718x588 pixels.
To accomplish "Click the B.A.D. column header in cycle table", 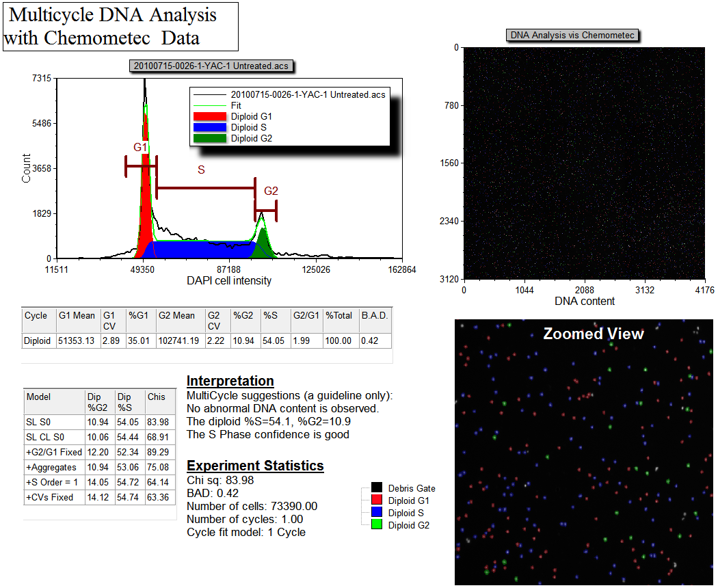I will [x=375, y=316].
